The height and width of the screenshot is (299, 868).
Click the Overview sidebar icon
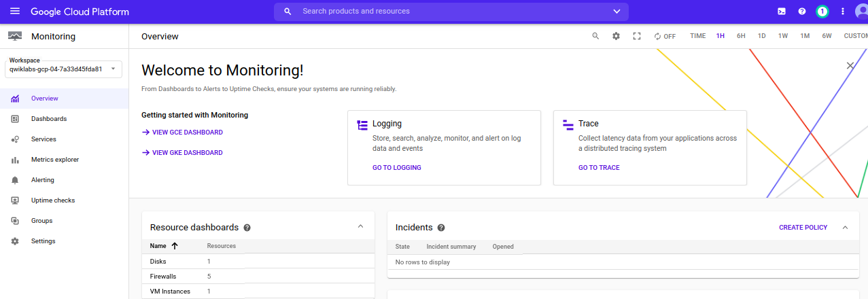pyautogui.click(x=15, y=99)
